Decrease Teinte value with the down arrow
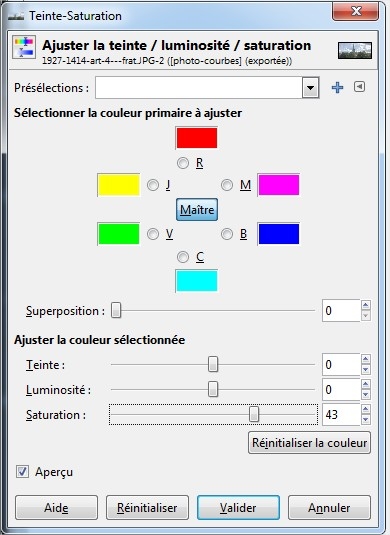The height and width of the screenshot is (535, 390). pos(366,370)
